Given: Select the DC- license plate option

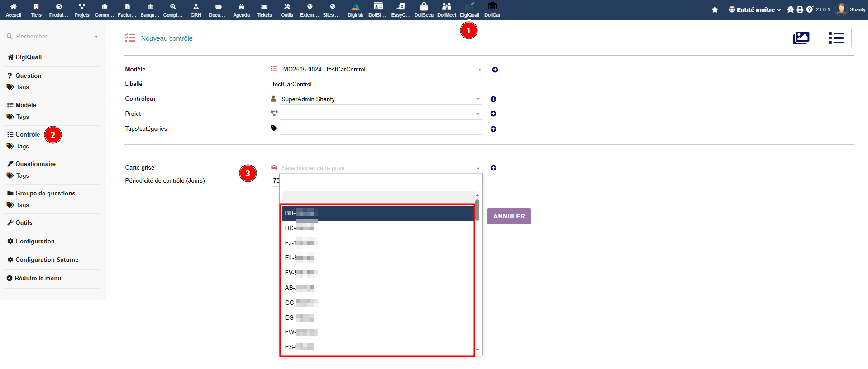Looking at the screenshot, I should coord(377,228).
